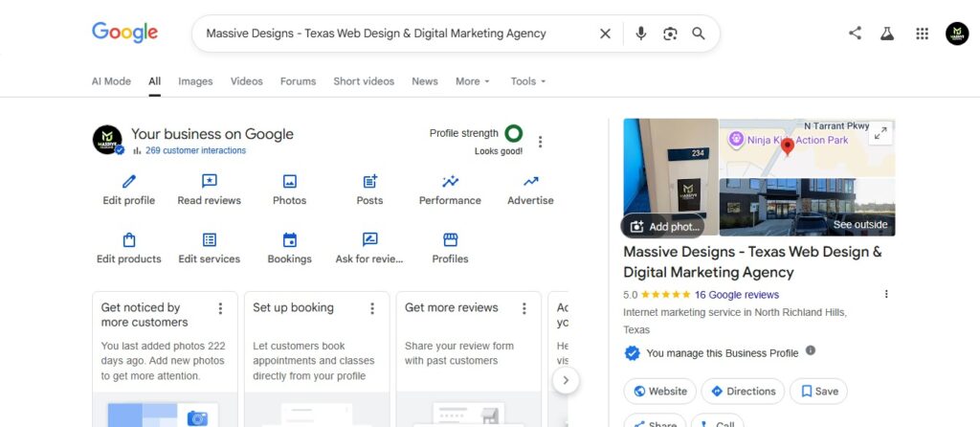Open Google Lens image search icon
This screenshot has height=427, width=980.
[670, 34]
